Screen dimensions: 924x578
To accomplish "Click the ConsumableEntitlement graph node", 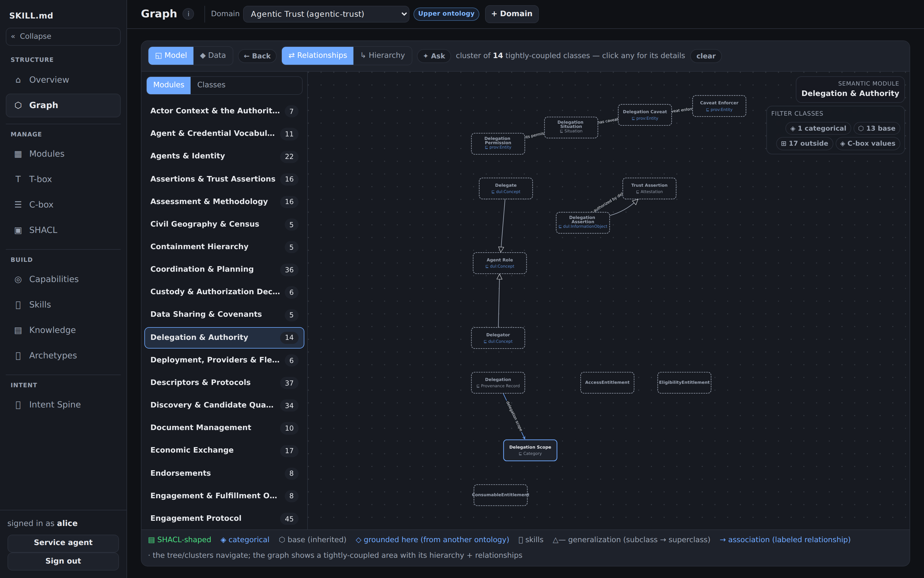I will 500,495.
